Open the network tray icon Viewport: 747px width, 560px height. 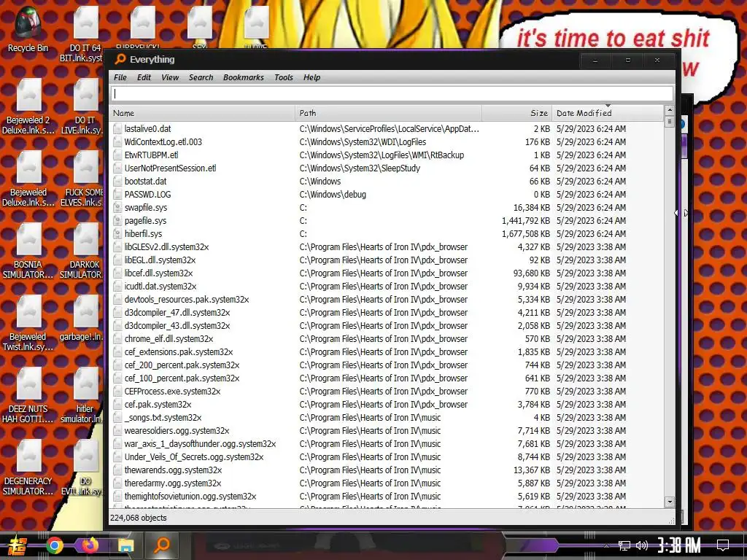624,545
